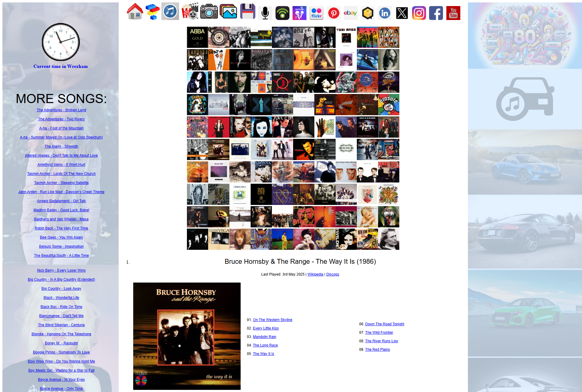Open the Chris Rea album thumbnail

(x=240, y=194)
